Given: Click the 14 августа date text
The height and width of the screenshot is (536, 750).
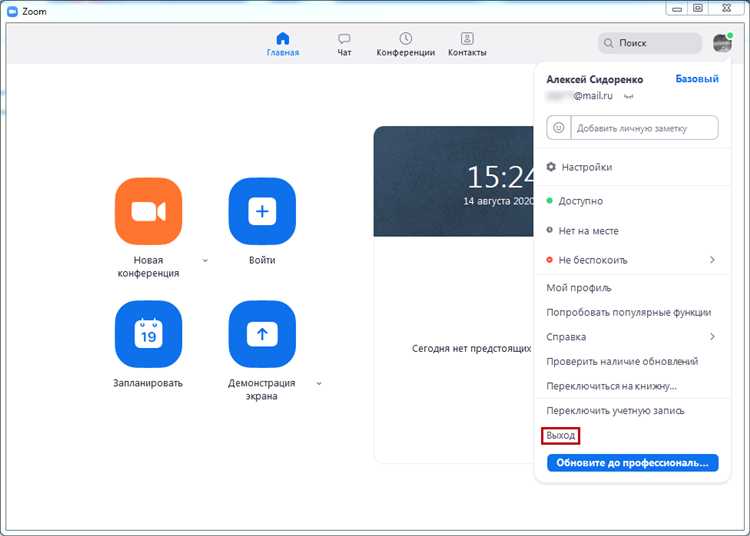Looking at the screenshot, I should click(498, 201).
